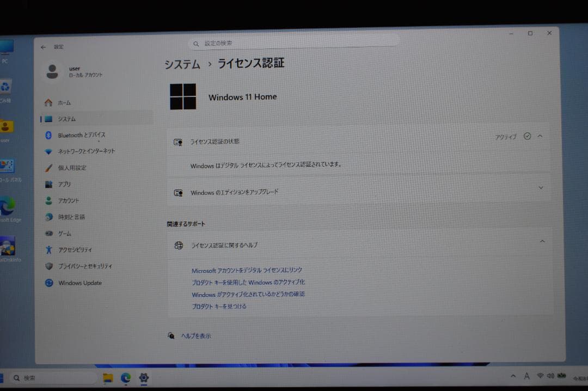Click the 関連するサポート heading

pyautogui.click(x=186, y=224)
